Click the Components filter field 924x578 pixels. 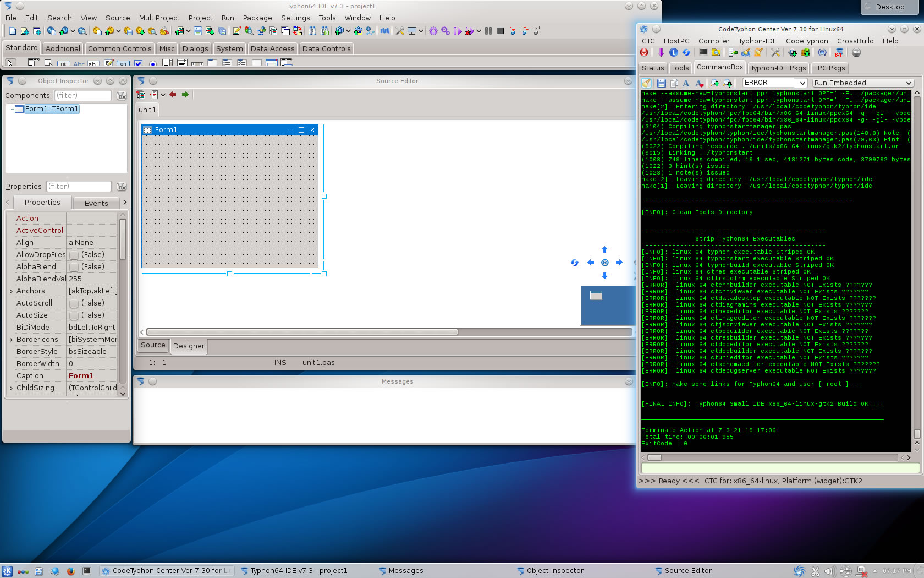coord(82,96)
